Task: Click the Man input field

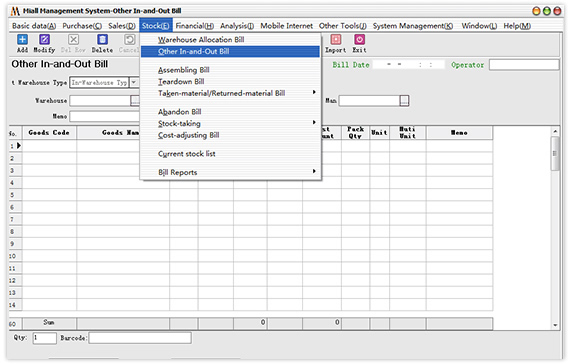Action: click(x=369, y=101)
